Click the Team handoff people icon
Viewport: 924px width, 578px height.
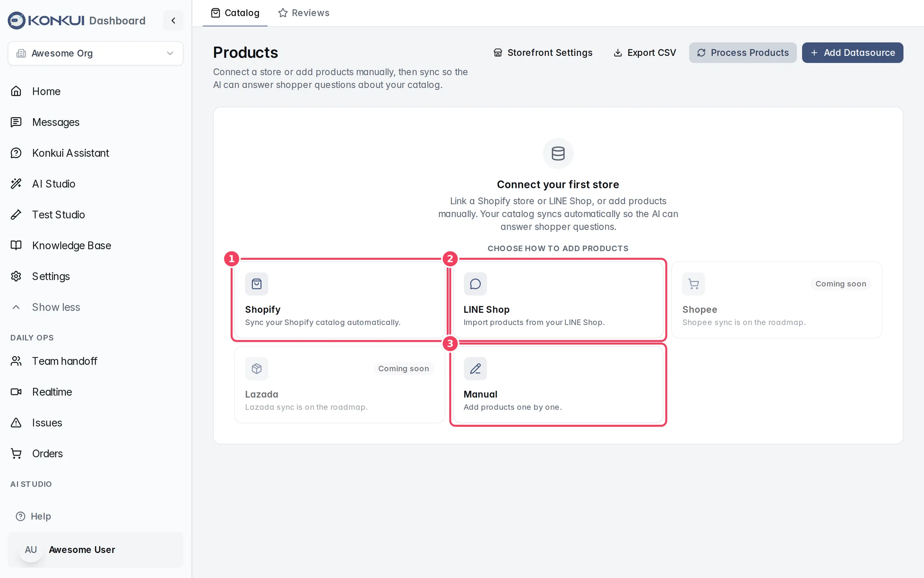16,361
